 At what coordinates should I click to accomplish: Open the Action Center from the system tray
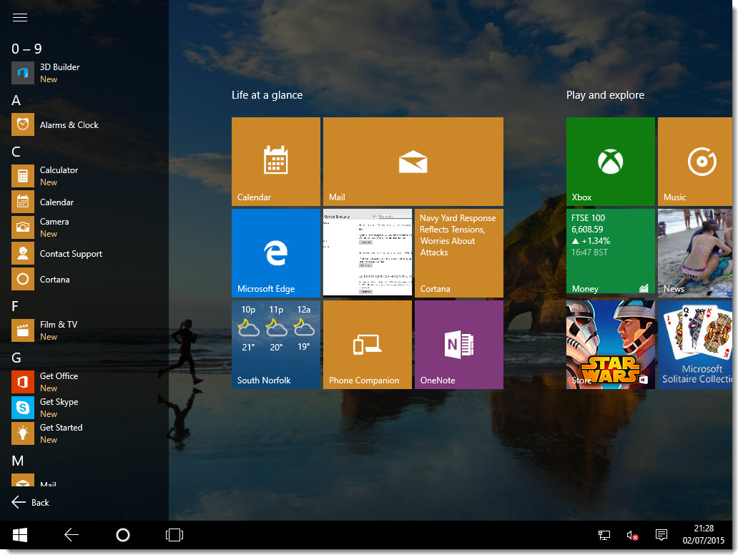660,534
